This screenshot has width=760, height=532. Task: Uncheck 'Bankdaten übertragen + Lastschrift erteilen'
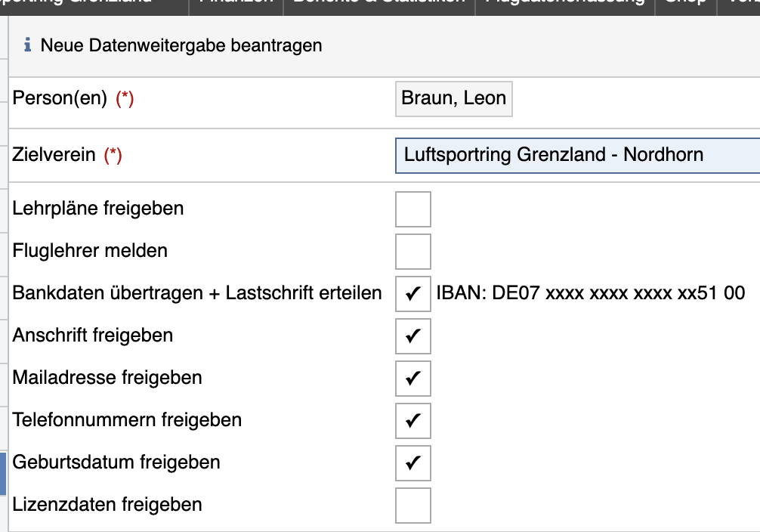pyautogui.click(x=413, y=294)
